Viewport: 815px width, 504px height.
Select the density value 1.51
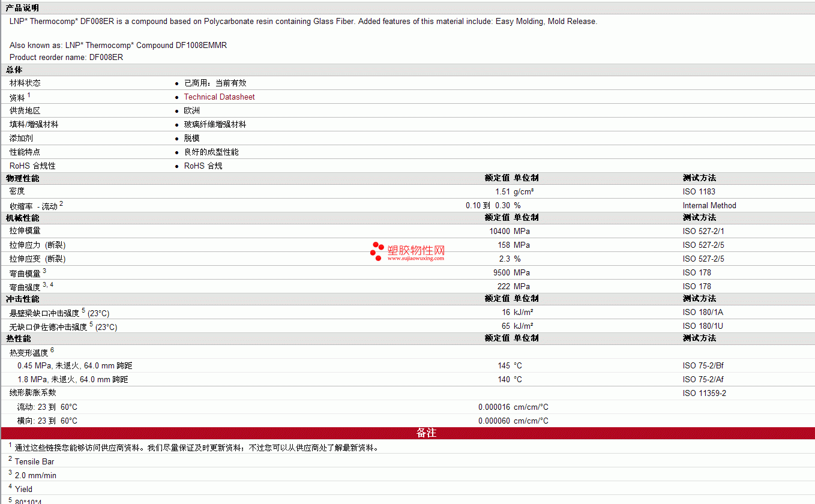pyautogui.click(x=502, y=191)
